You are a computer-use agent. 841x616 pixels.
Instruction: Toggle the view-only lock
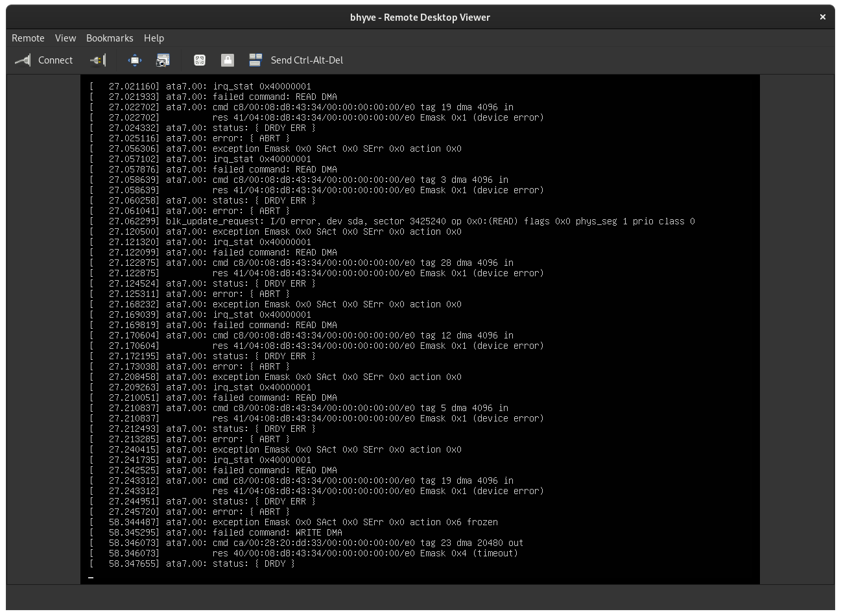pyautogui.click(x=227, y=60)
